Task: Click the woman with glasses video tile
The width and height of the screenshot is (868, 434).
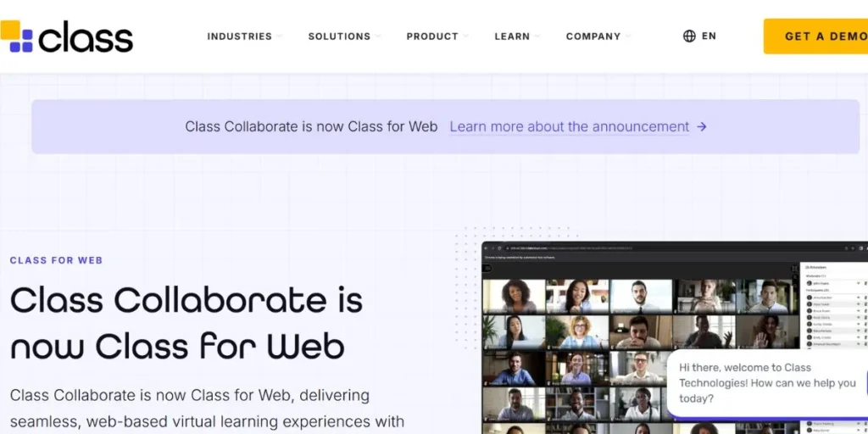Action: click(x=577, y=331)
